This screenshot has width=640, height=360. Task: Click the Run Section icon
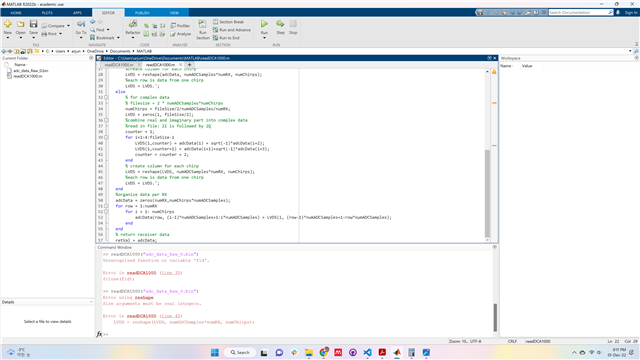click(x=202, y=24)
